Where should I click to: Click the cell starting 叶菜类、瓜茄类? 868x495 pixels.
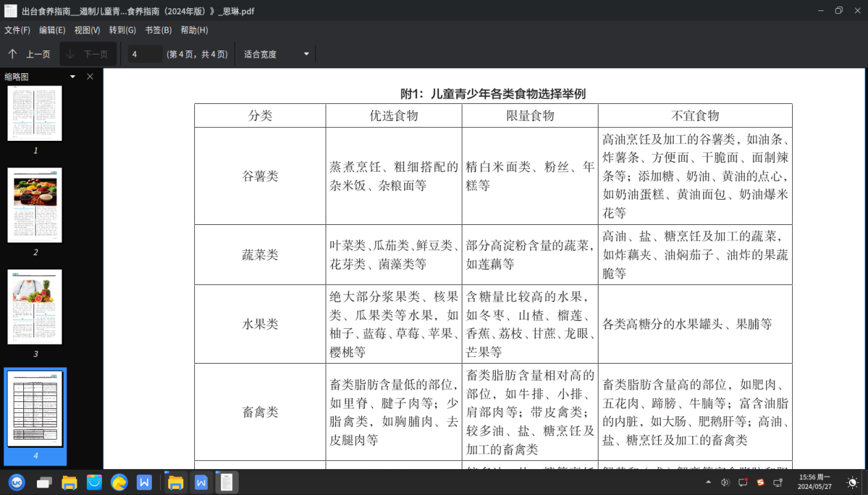click(393, 255)
